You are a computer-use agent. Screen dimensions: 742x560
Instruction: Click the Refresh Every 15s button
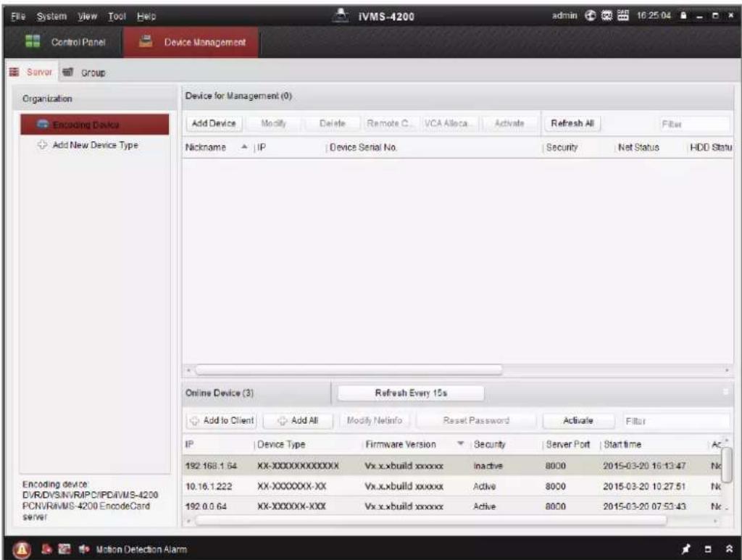(411, 393)
